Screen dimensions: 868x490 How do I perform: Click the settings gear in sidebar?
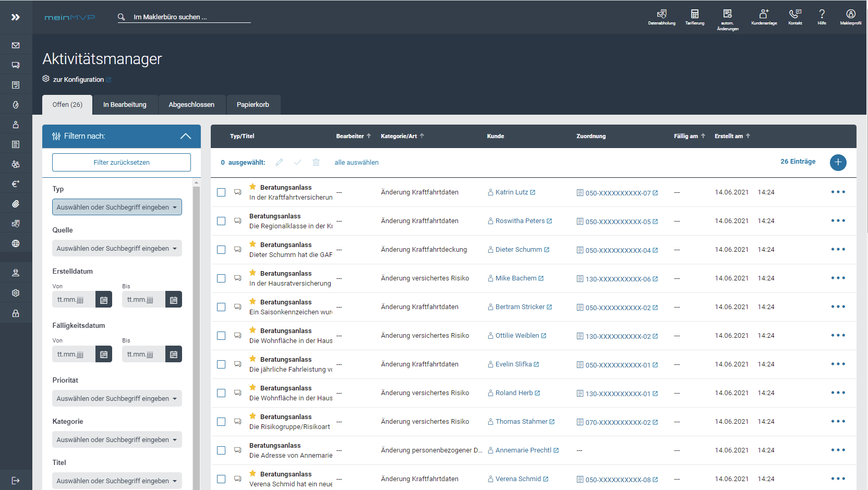coord(16,293)
